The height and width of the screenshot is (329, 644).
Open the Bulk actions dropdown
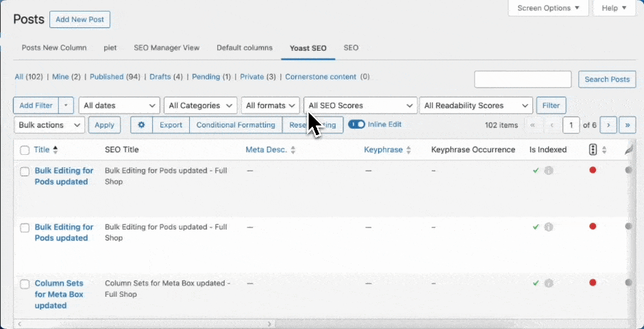(49, 125)
